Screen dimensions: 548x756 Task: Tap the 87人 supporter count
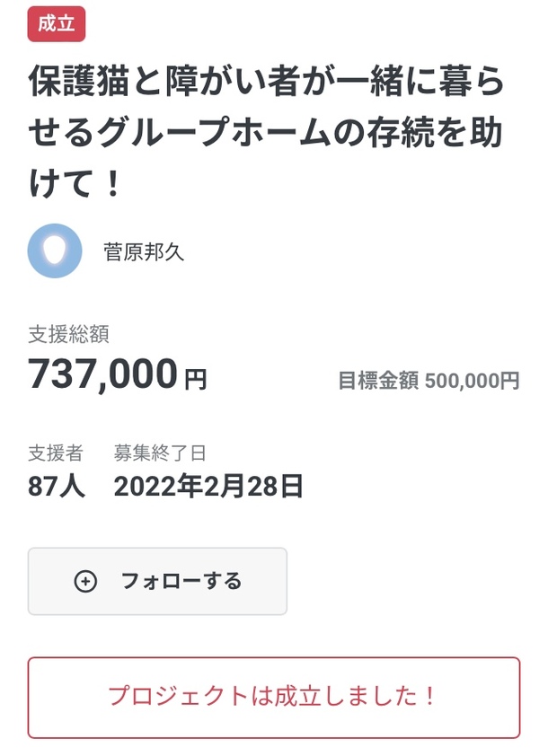pos(57,487)
